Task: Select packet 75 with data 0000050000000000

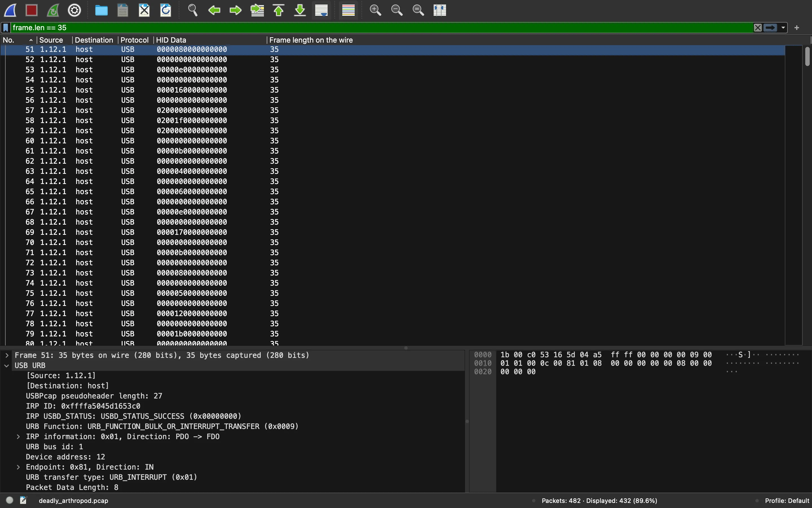Action: (x=392, y=293)
